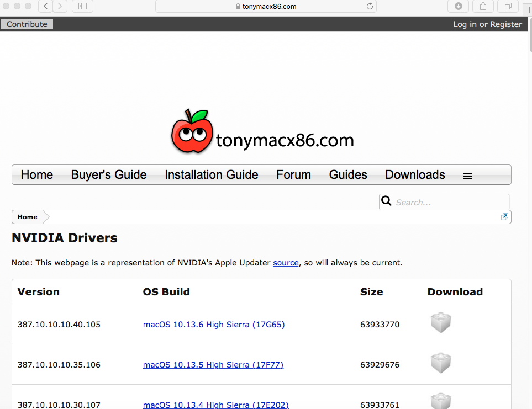Select size value 63933770
Screen dimensions: 532x409
coord(380,325)
